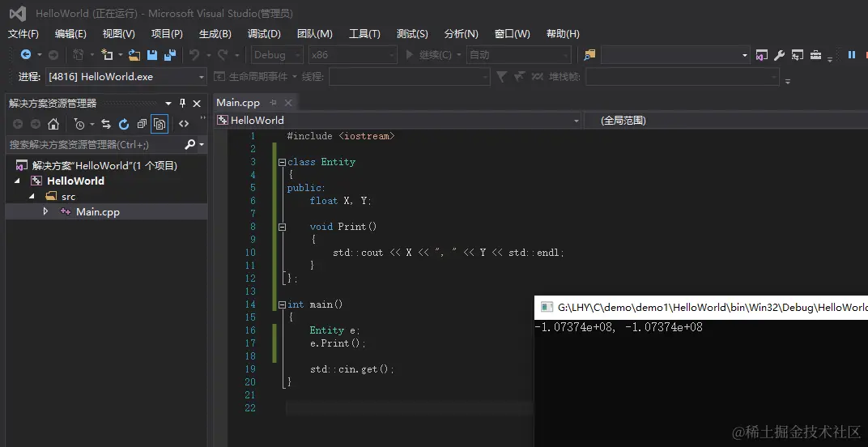Close the Main.cpp editor tab
The image size is (868, 447).
pyautogui.click(x=288, y=103)
